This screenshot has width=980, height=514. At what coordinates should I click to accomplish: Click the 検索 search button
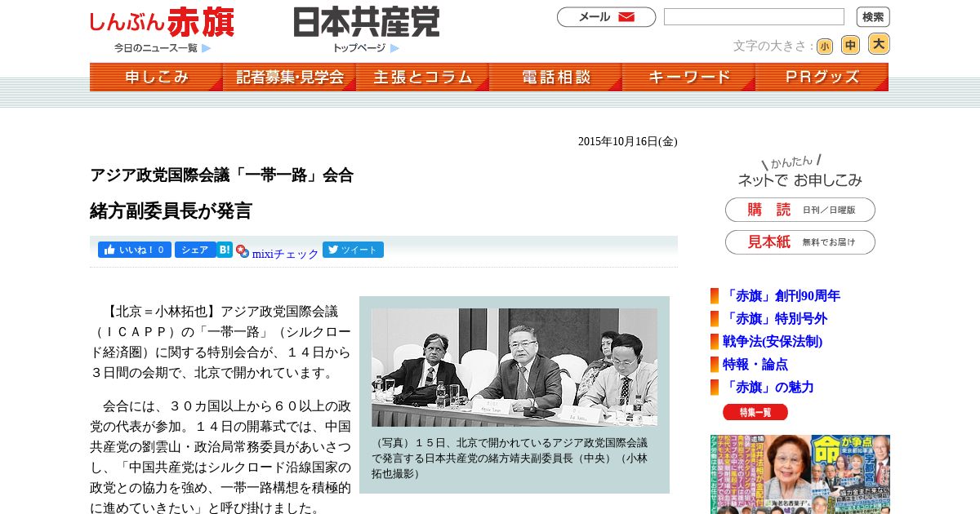[873, 17]
